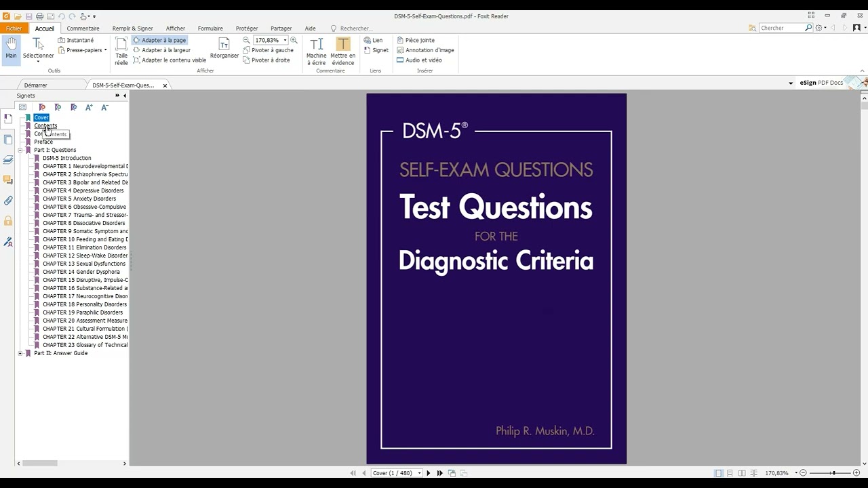868x488 pixels.
Task: Click the Rechercher tell-me field
Action: coord(351,28)
